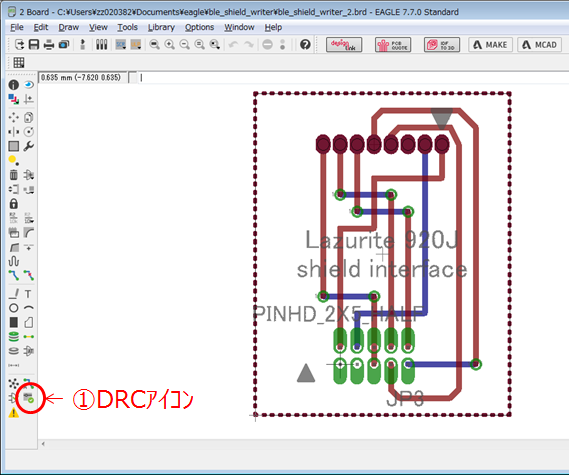Open the Help question mark icon
Image resolution: width=569 pixels, height=475 pixels.
pos(305,44)
